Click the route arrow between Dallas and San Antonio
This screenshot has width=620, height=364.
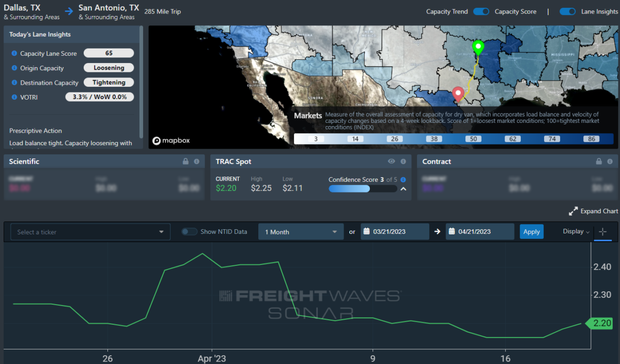(x=69, y=11)
